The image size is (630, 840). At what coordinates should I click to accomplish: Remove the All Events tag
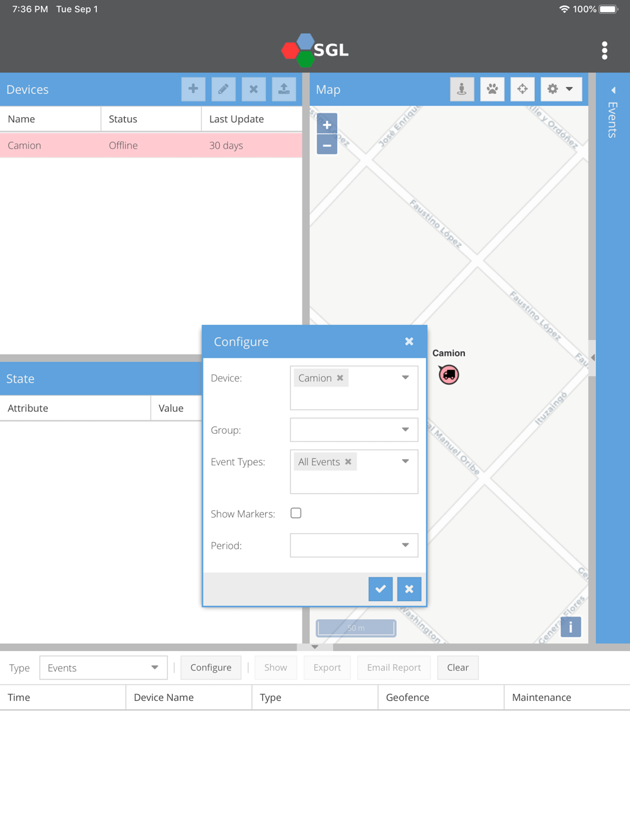click(x=348, y=462)
